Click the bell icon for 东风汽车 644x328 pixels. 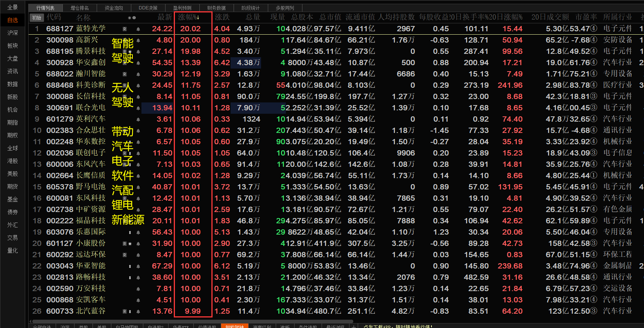(138, 165)
